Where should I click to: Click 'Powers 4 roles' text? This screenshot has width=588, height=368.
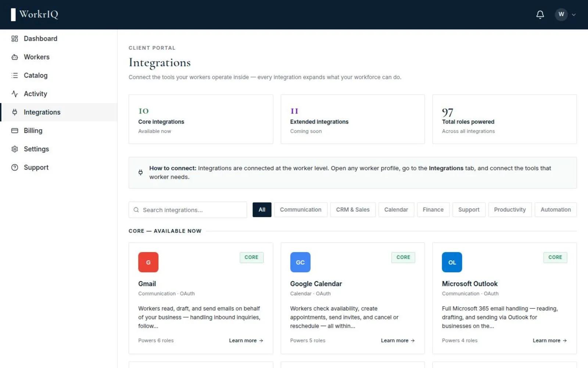pos(460,340)
